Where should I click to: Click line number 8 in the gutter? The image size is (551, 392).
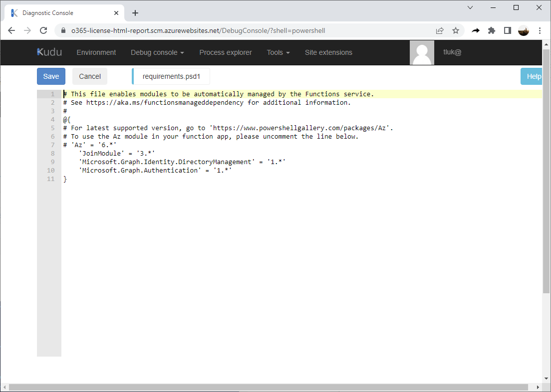point(53,154)
